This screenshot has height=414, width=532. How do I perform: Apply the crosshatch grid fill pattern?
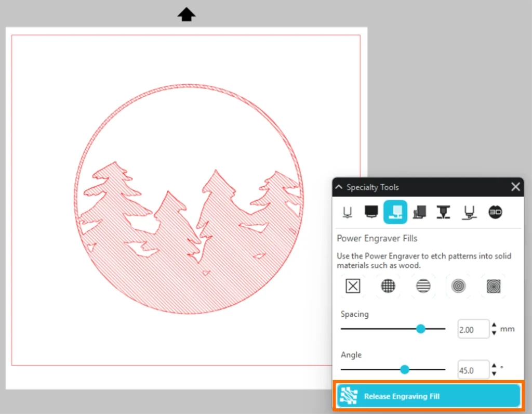point(388,286)
